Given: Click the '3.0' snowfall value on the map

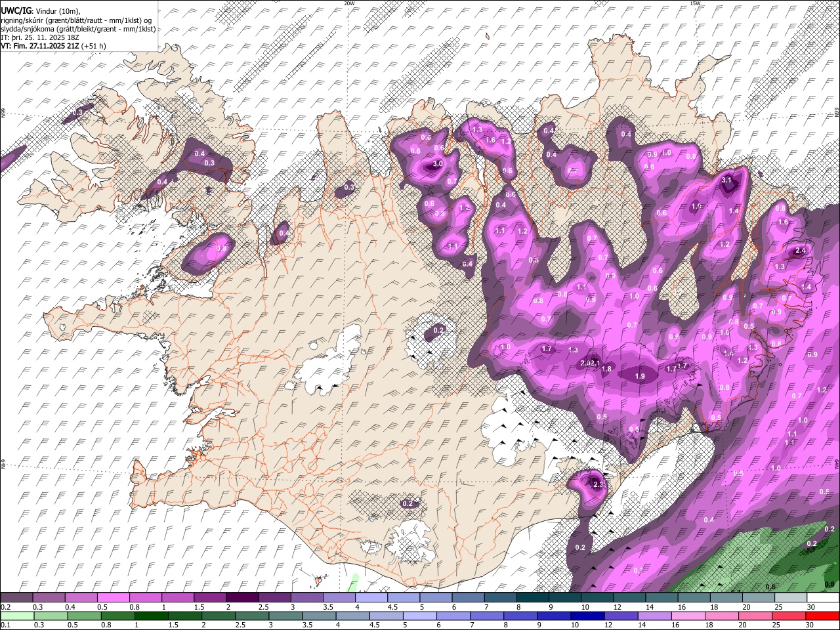Looking at the screenshot, I should point(438,164).
